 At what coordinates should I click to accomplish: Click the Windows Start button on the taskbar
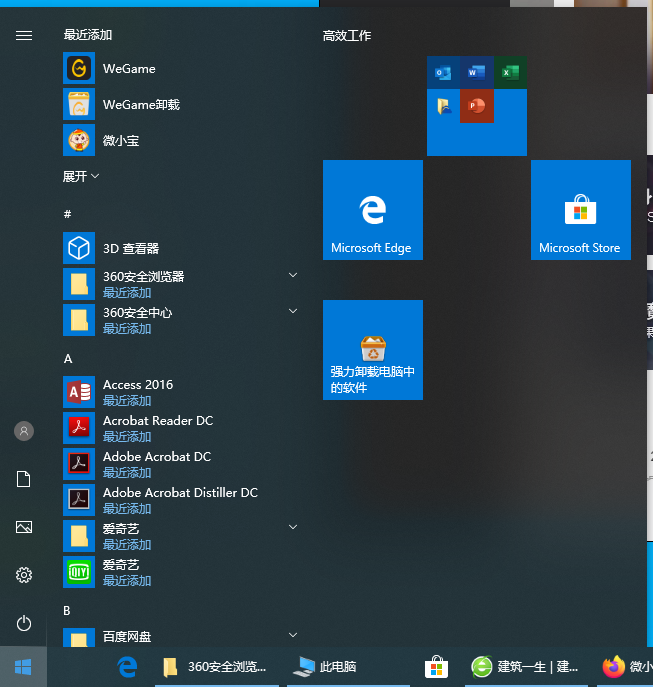pyautogui.click(x=23, y=667)
